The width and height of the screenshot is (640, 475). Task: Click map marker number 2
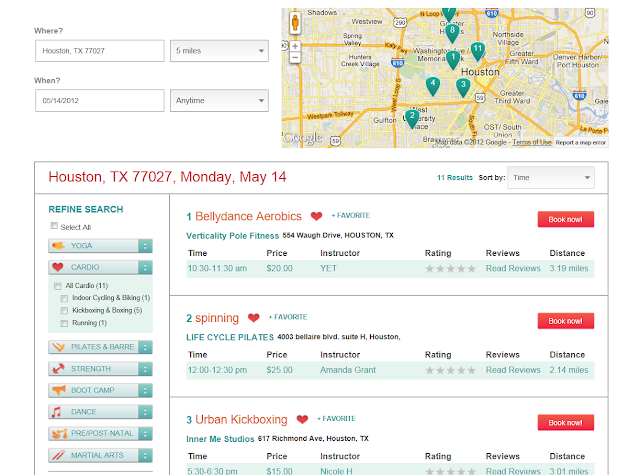pos(412,118)
